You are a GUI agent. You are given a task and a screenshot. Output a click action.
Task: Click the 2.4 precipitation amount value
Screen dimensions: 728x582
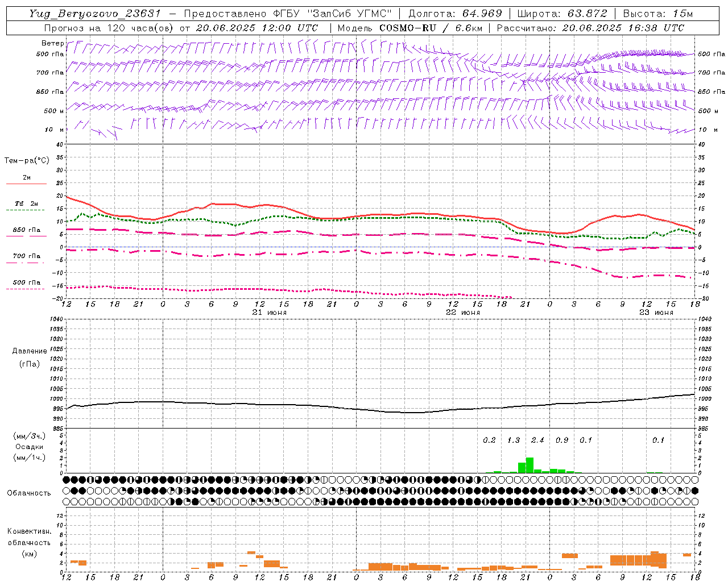[x=537, y=440]
